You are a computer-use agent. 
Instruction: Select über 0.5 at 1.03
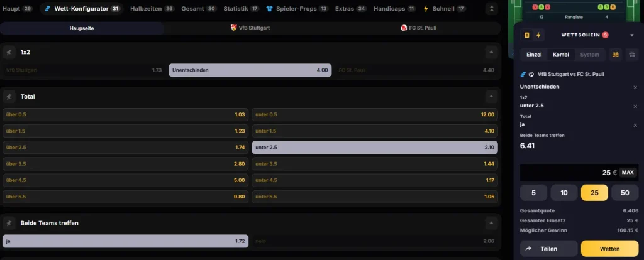pyautogui.click(x=125, y=114)
